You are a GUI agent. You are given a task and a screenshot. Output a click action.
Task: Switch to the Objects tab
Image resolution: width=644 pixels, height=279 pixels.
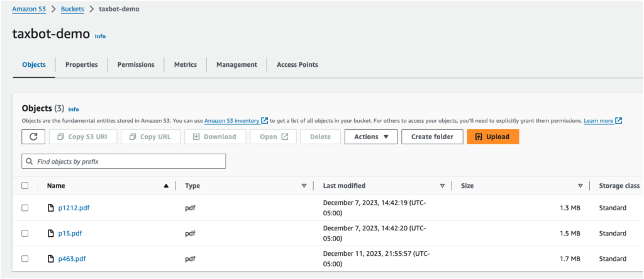(34, 65)
